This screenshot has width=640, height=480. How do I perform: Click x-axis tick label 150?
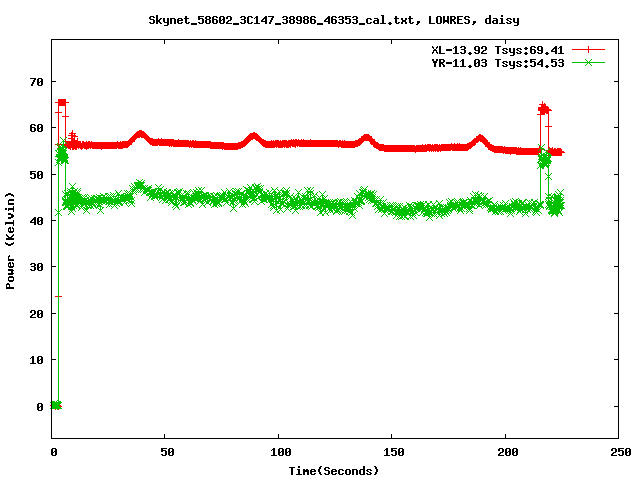tap(394, 452)
